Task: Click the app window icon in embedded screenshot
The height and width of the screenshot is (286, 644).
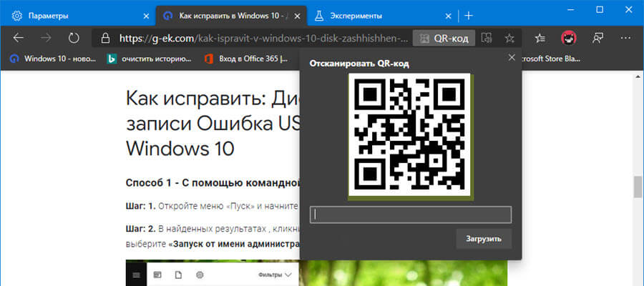Action: [x=159, y=275]
